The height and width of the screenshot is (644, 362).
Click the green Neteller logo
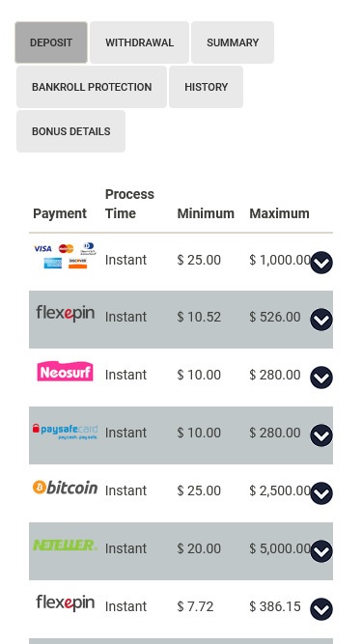click(65, 545)
